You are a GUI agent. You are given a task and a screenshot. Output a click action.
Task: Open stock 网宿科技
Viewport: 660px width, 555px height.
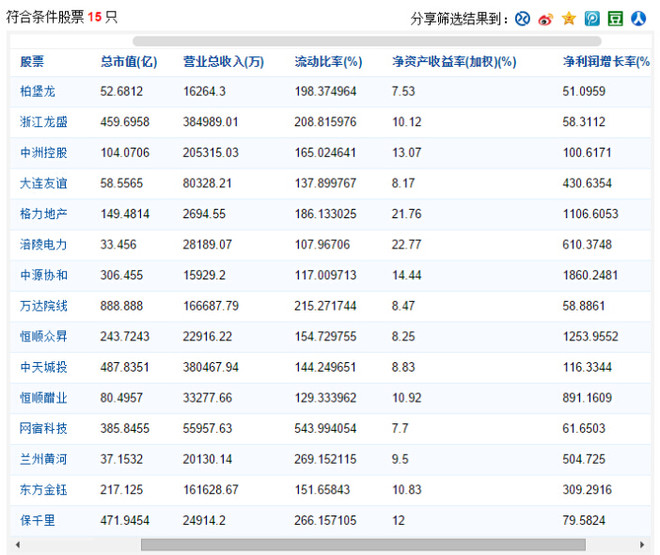[44, 429]
